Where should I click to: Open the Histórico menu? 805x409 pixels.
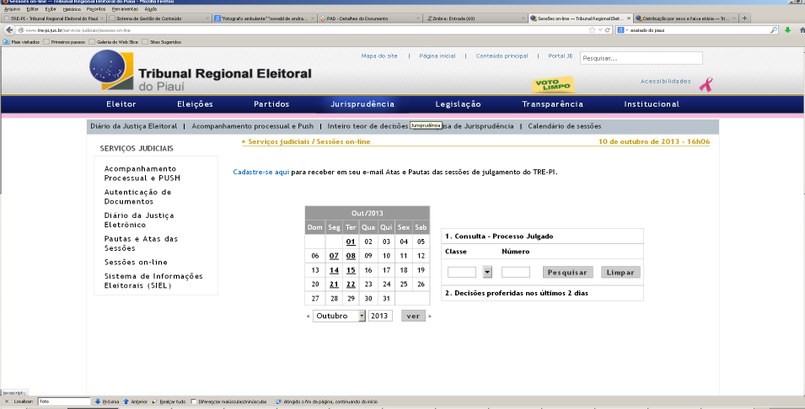click(71, 9)
